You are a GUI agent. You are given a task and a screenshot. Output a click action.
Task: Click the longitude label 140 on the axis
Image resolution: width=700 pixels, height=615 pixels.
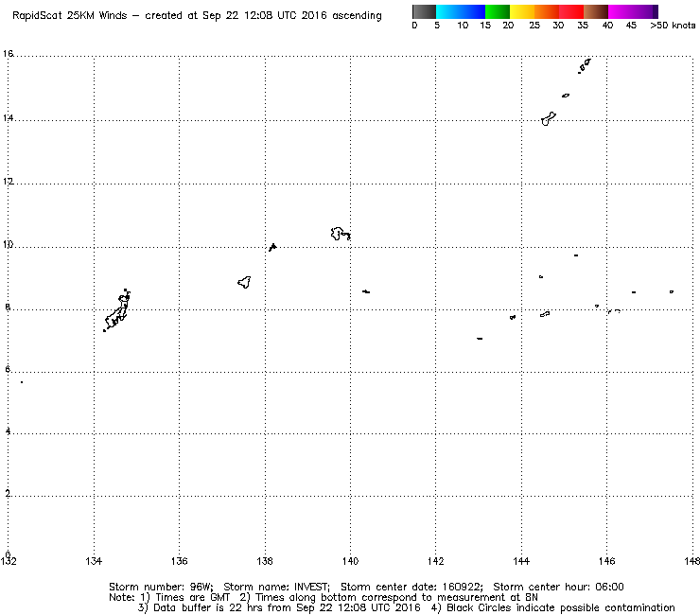click(350, 561)
